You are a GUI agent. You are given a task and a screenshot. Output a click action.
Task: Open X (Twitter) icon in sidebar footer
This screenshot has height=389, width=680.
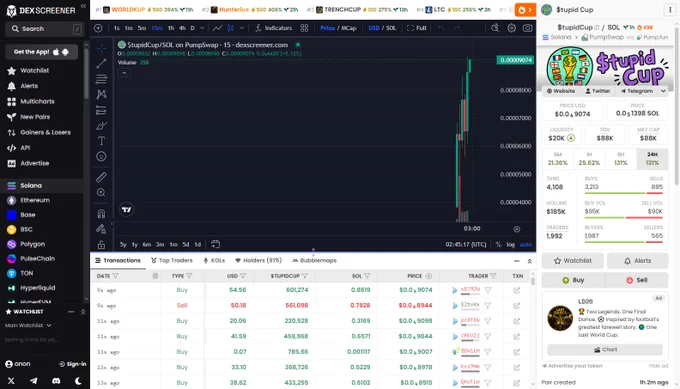(11, 381)
